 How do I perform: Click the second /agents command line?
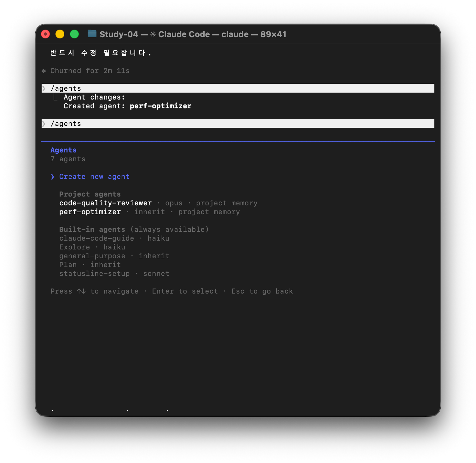tap(238, 123)
